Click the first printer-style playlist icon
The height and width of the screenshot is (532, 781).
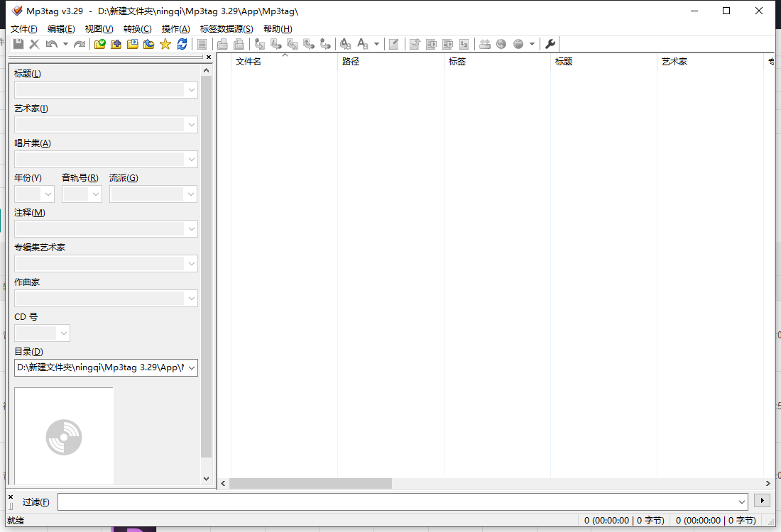tap(223, 44)
